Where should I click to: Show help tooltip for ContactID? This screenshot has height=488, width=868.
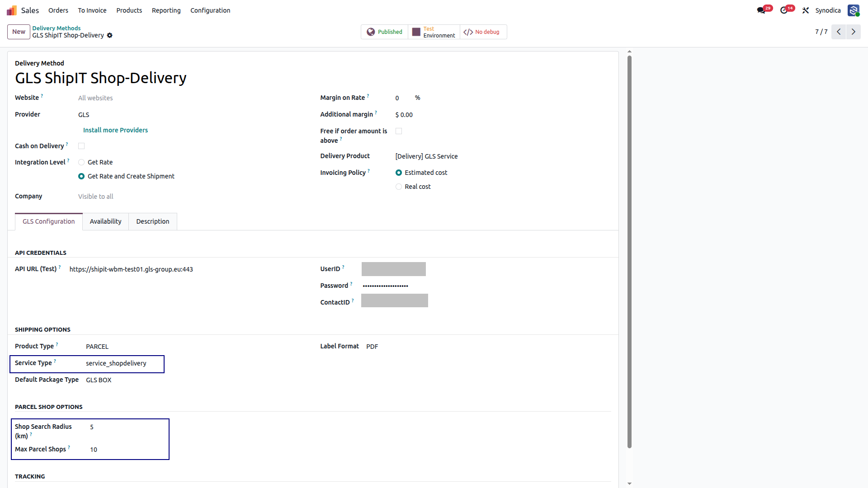pyautogui.click(x=353, y=300)
